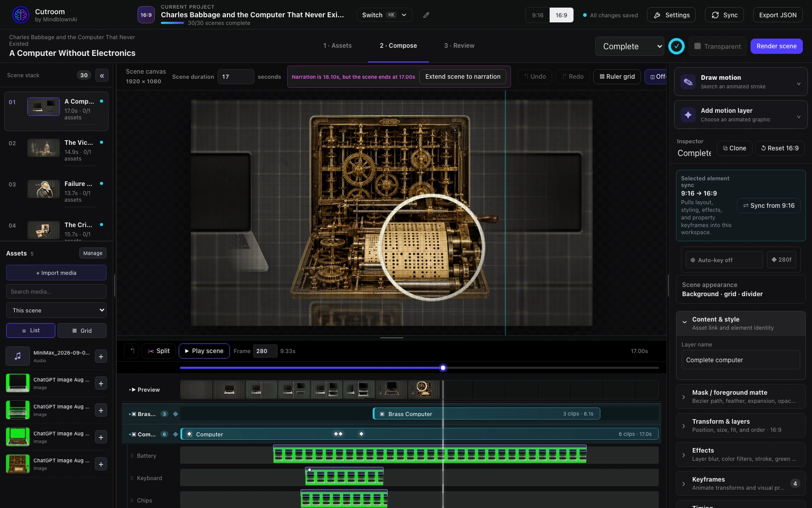Expand Mask / foreground matte section
812x508 pixels.
740,397
